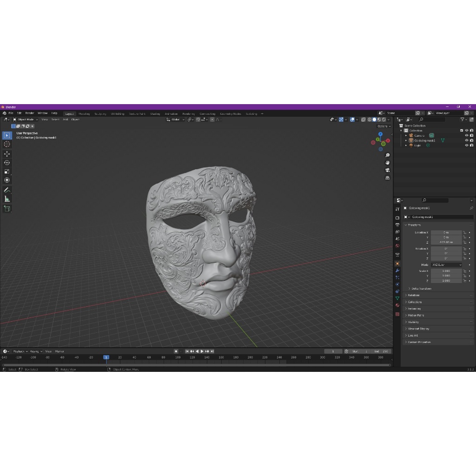Open the Render menu
This screenshot has width=476, height=476.
pos(30,113)
